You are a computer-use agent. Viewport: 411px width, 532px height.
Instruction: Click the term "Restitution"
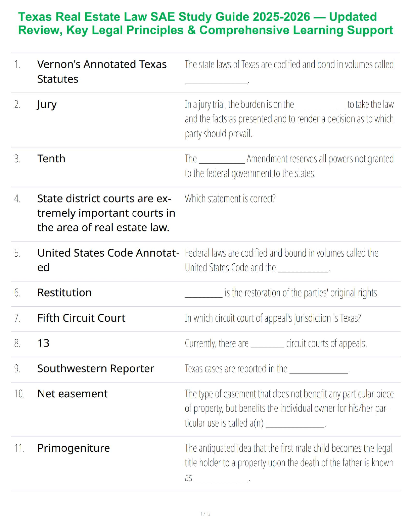(64, 293)
